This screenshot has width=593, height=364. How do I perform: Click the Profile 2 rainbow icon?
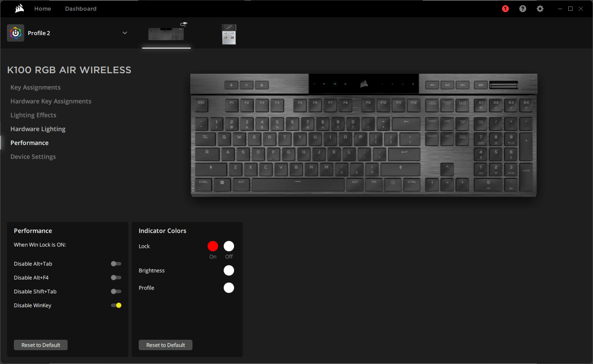click(16, 33)
